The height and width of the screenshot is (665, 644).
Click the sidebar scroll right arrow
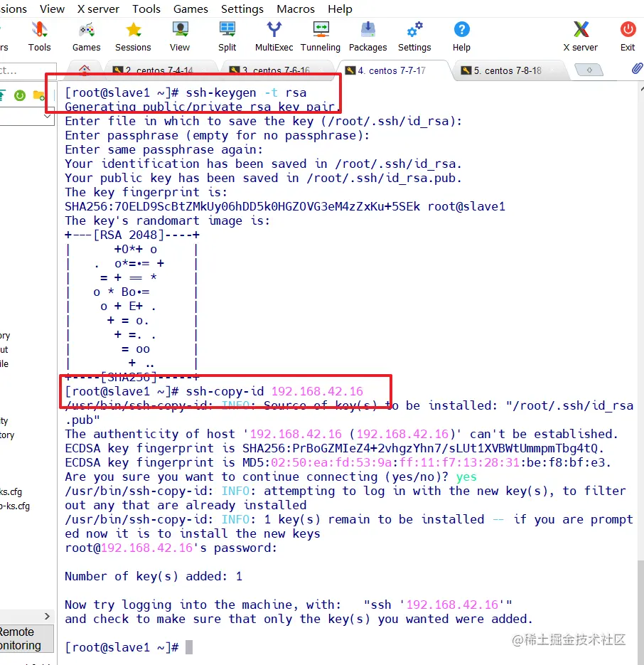[47, 616]
